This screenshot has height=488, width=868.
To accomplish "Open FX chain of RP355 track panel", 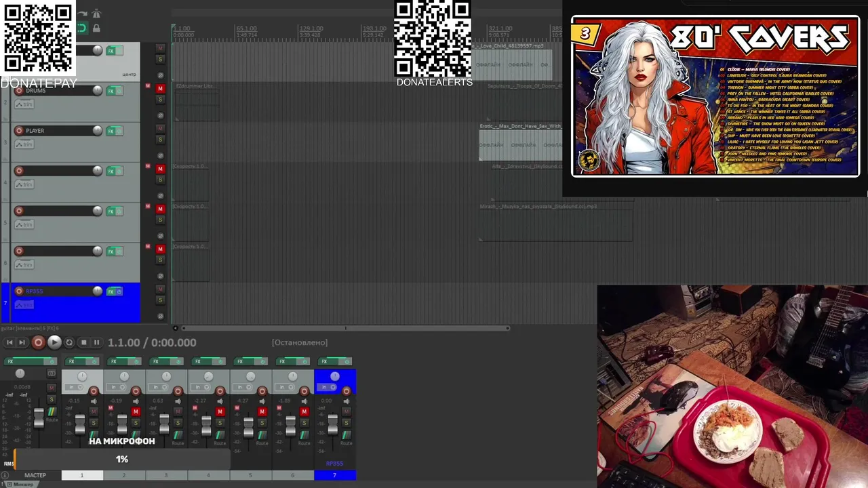I will pyautogui.click(x=111, y=291).
